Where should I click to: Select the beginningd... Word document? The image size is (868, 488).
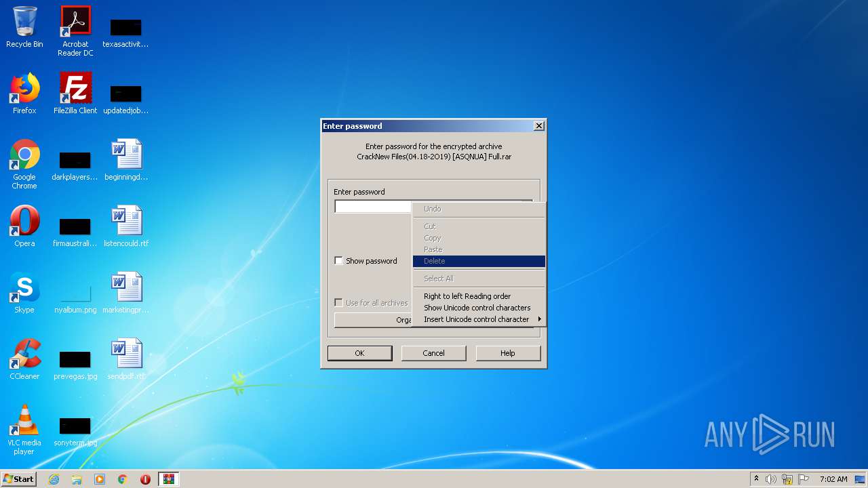point(126,161)
